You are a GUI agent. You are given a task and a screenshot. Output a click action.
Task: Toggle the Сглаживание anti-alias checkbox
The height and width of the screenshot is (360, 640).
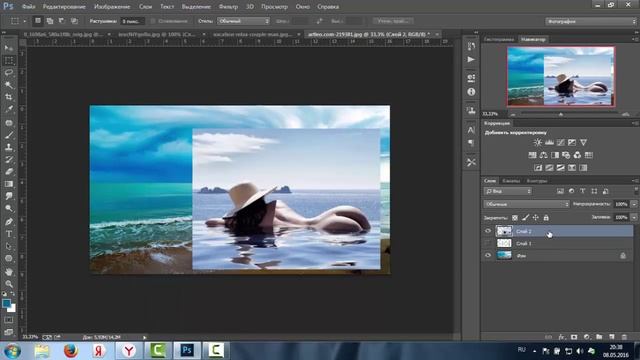pos(153,21)
